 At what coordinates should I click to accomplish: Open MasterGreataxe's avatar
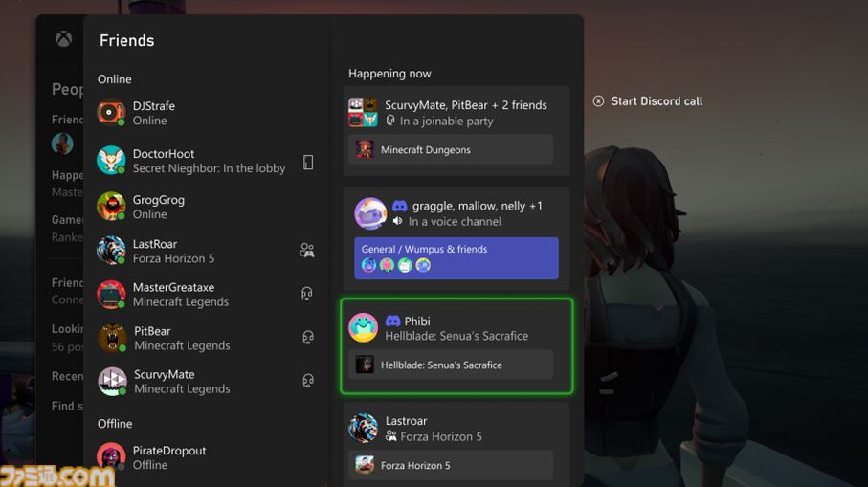111,294
